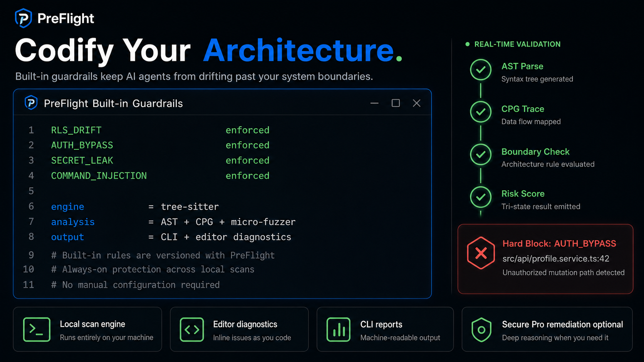The width and height of the screenshot is (644, 362).
Task: Click the AST Parse checkmark circle
Action: point(481,70)
